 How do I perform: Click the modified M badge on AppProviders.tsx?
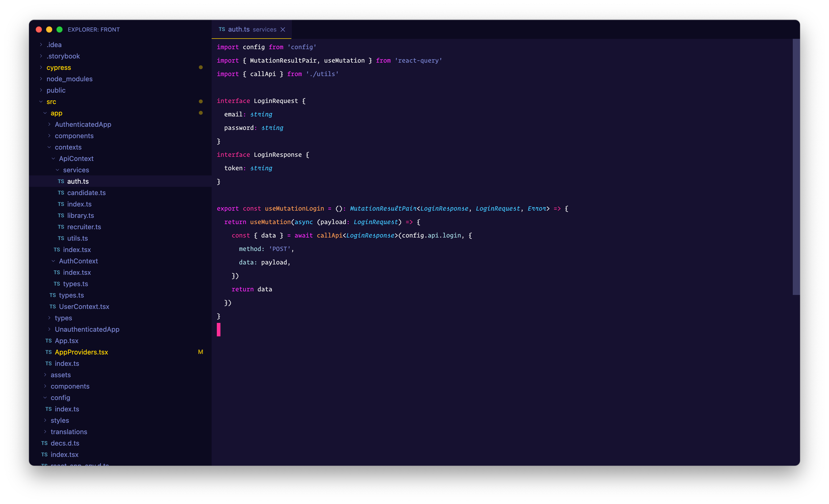(x=201, y=352)
